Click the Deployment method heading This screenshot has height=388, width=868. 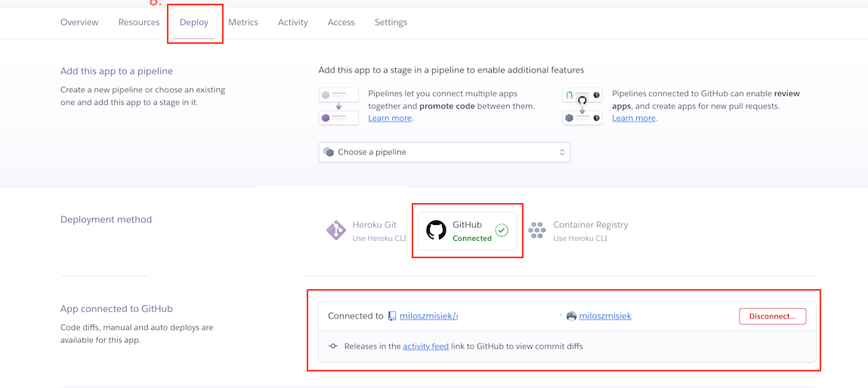[106, 219]
